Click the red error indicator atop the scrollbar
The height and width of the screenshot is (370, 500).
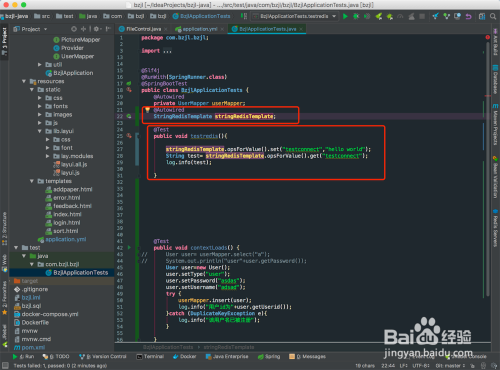point(487,37)
